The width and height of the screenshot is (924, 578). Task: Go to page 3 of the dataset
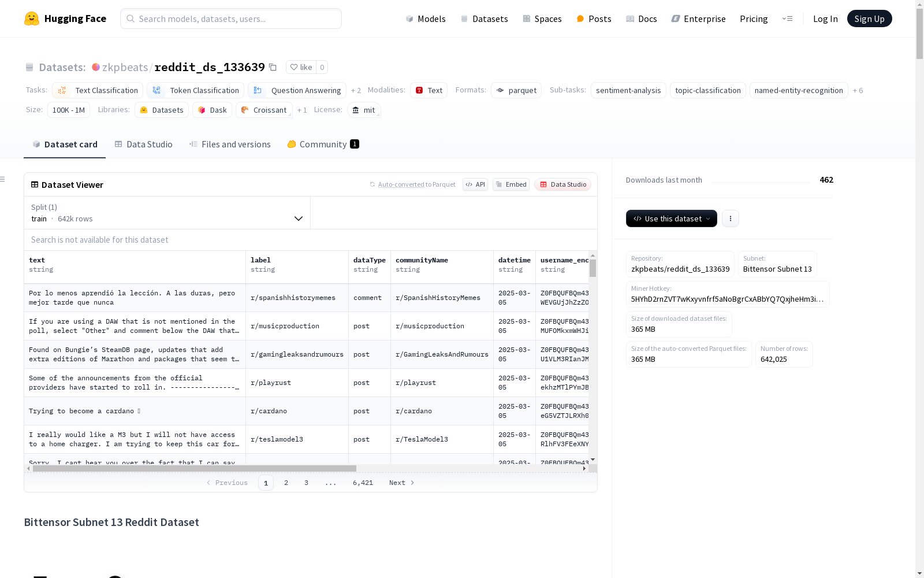tap(306, 483)
